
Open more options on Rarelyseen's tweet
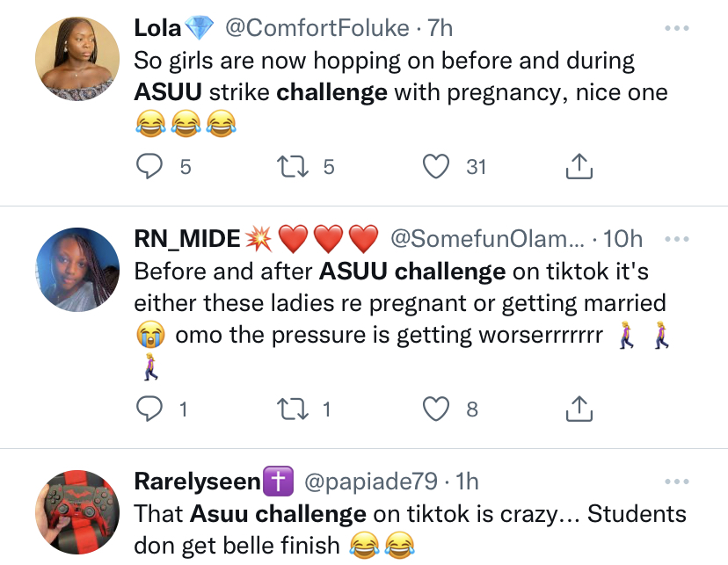coord(676,482)
